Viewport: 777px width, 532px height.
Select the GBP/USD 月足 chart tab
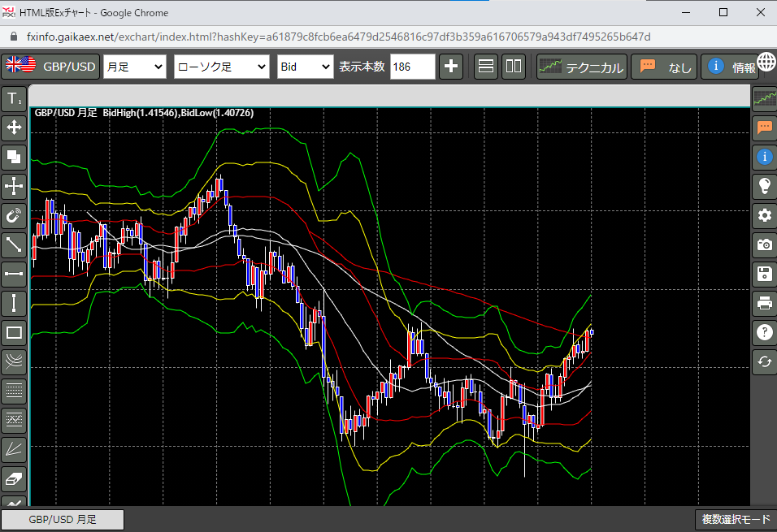63,520
